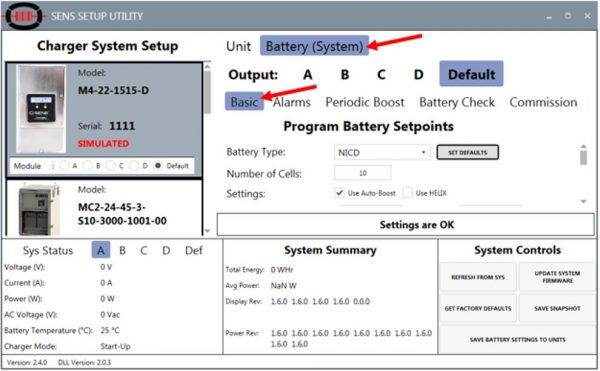The width and height of the screenshot is (600, 371).
Task: Click serial number 1111
Action: [x=122, y=126]
